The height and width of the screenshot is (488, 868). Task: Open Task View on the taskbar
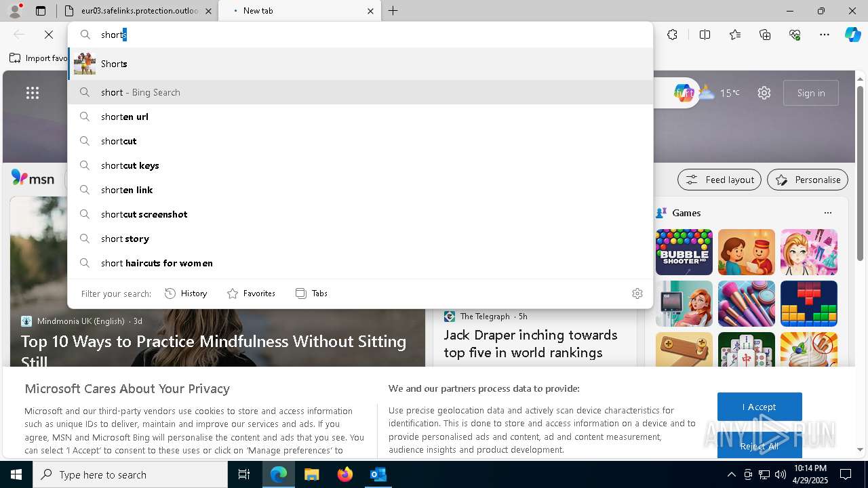(244, 474)
